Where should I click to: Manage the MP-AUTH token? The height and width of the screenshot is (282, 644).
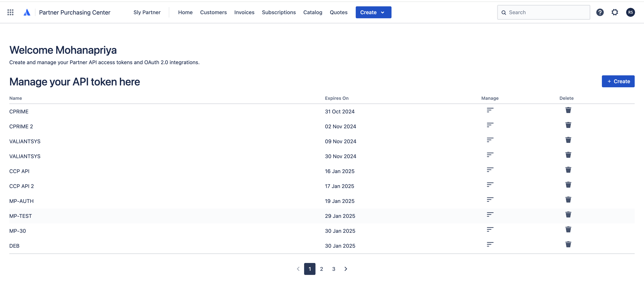click(x=490, y=199)
